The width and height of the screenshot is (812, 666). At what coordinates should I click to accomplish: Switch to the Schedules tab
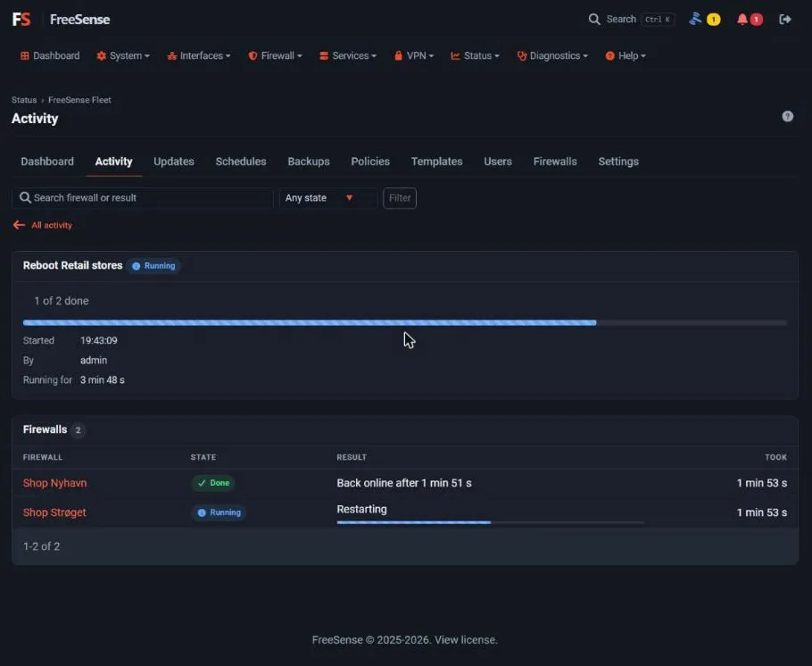pos(241,162)
